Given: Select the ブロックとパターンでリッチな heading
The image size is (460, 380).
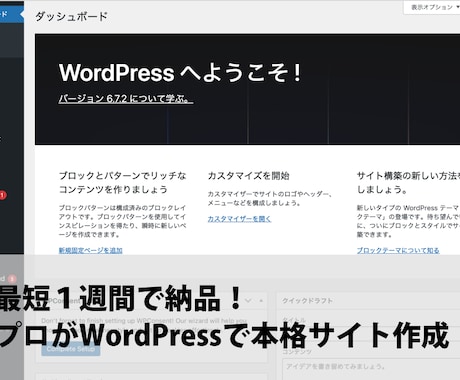Looking at the screenshot, I should click(x=122, y=182).
